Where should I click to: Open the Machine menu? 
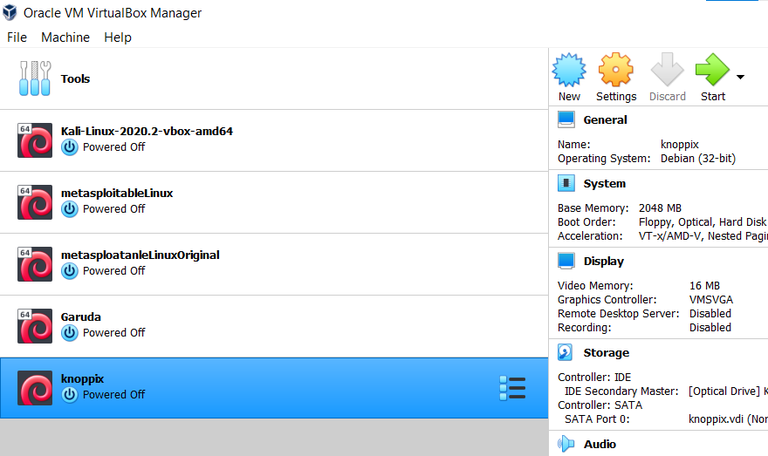coord(65,37)
